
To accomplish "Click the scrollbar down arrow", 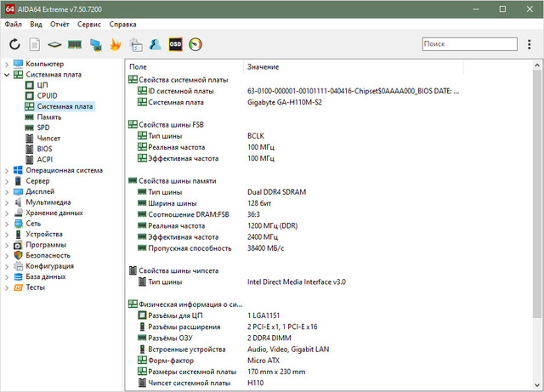I will pyautogui.click(x=536, y=385).
